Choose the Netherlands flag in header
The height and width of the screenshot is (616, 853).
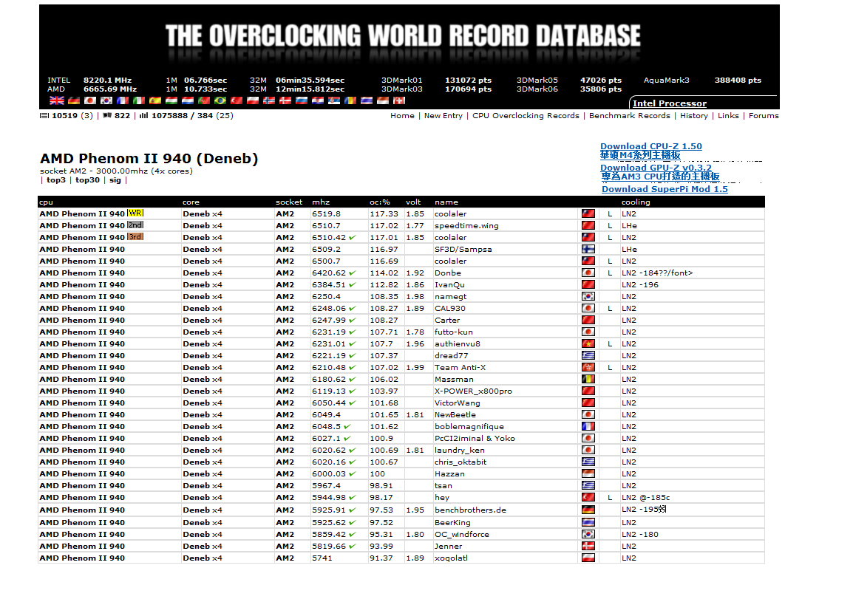pos(188,100)
